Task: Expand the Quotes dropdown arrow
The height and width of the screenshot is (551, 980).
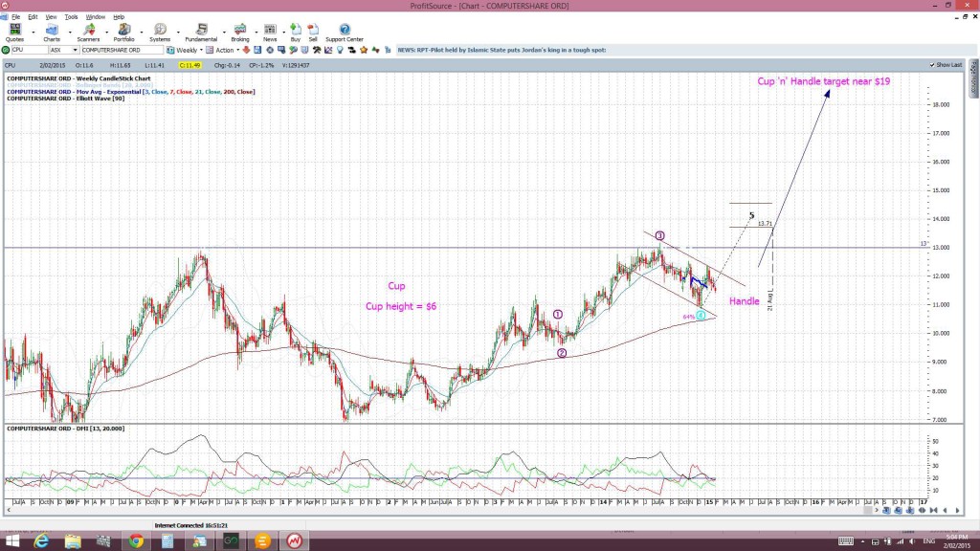Action: point(33,33)
